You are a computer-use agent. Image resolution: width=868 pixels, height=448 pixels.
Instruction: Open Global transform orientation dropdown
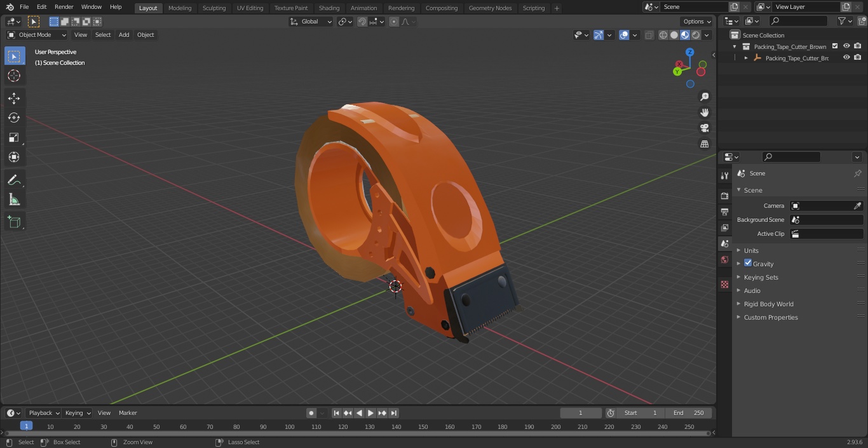311,22
